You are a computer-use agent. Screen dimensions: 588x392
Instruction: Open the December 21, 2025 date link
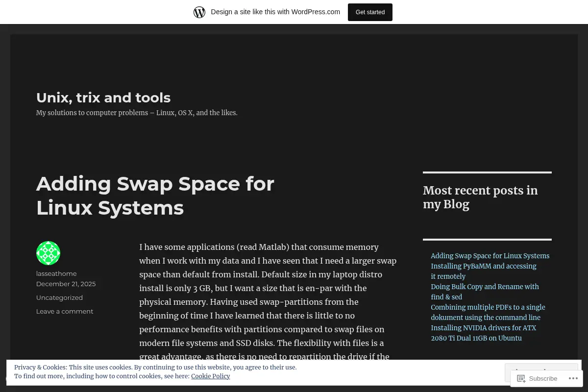[x=66, y=284]
